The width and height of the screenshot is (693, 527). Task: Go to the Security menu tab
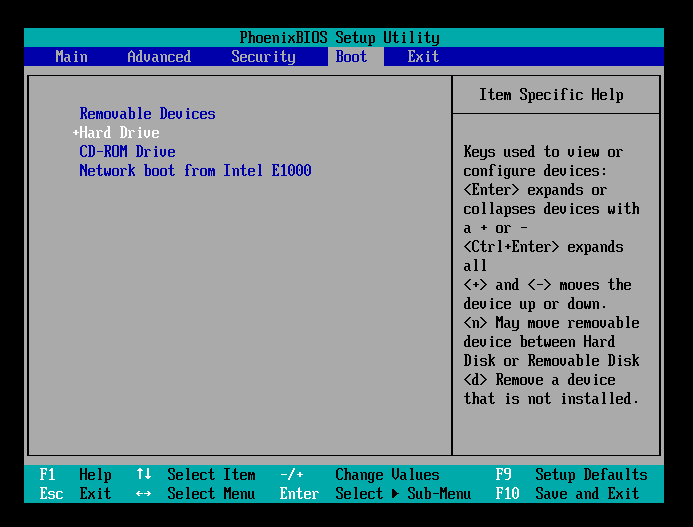pos(263,57)
